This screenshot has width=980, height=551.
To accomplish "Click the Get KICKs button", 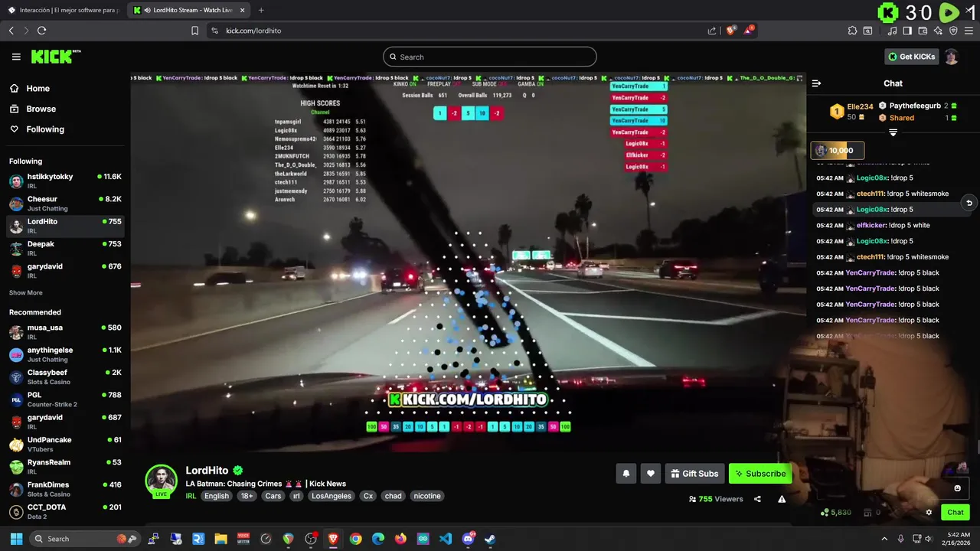I will 911,57.
